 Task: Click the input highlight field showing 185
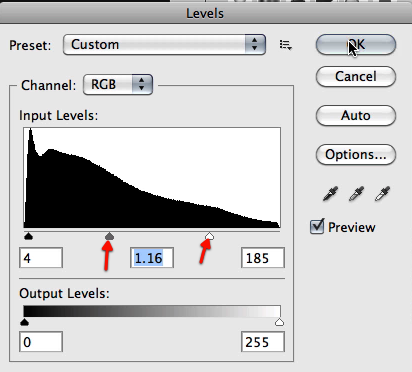click(x=263, y=258)
